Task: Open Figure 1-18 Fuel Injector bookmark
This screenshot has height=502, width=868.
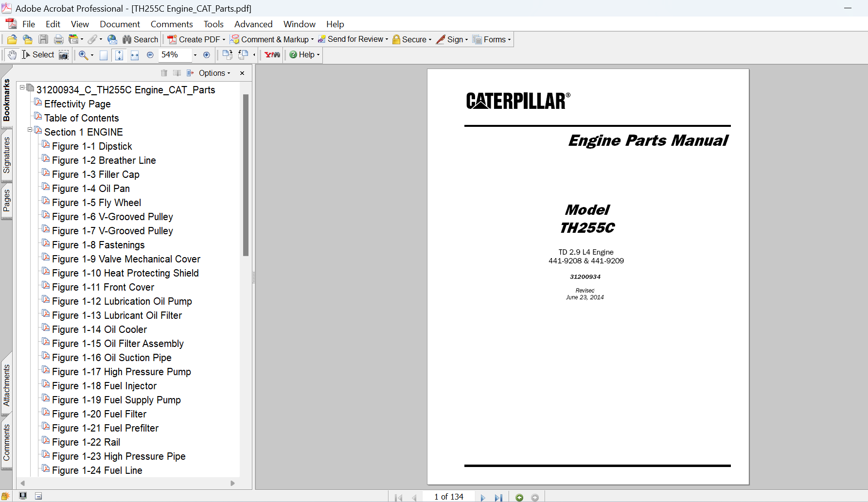Action: 104,386
